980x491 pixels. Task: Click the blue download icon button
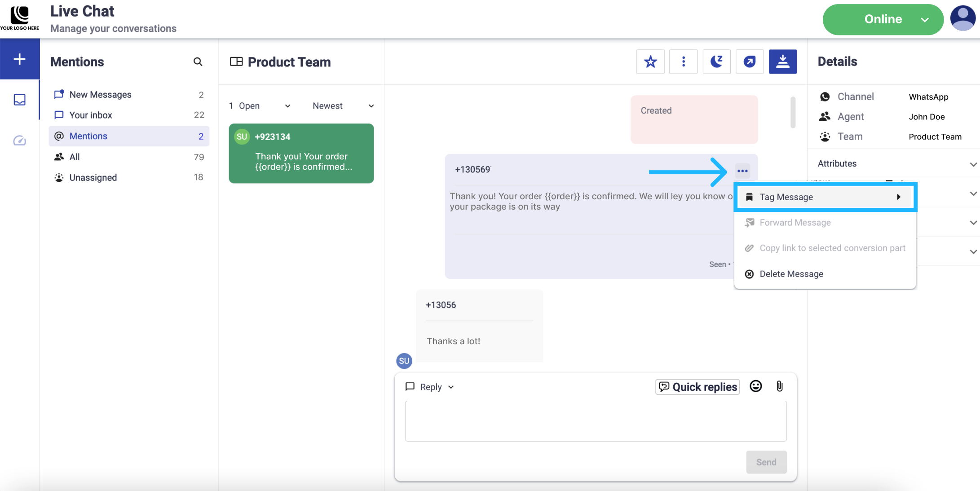click(x=782, y=61)
